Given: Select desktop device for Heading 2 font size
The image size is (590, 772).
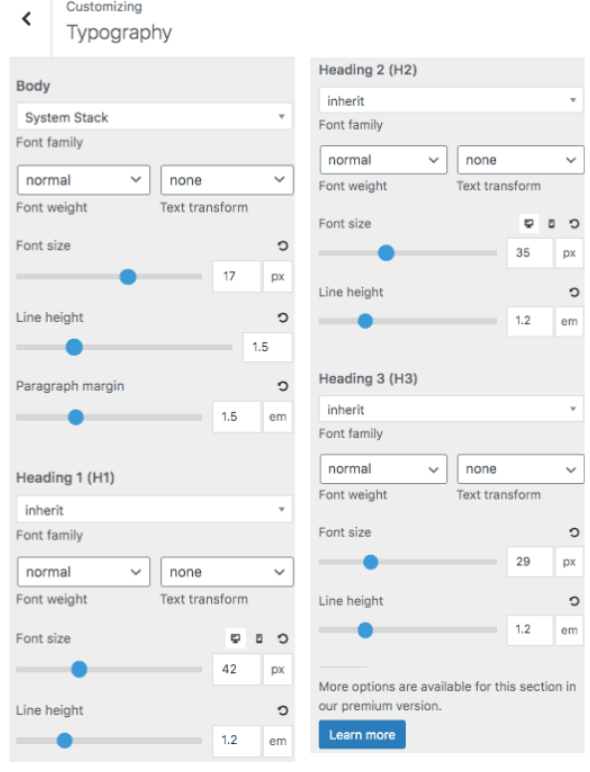Looking at the screenshot, I should 528,224.
